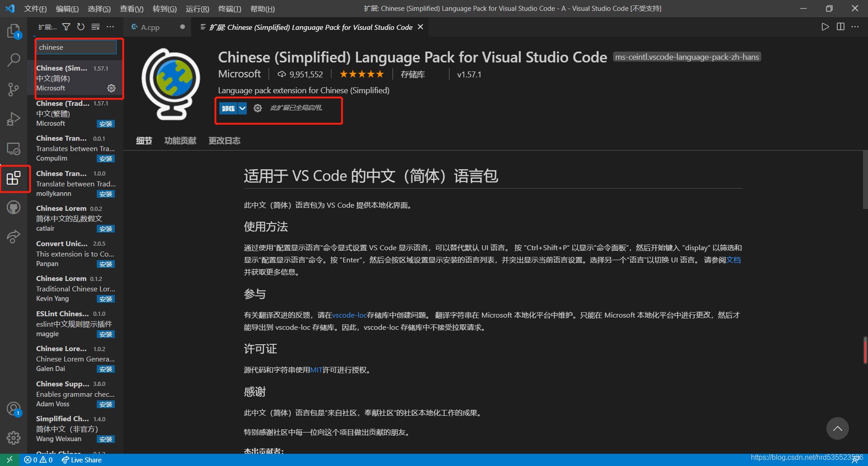
Task: Click the scroll-to-top round button
Action: click(x=837, y=428)
